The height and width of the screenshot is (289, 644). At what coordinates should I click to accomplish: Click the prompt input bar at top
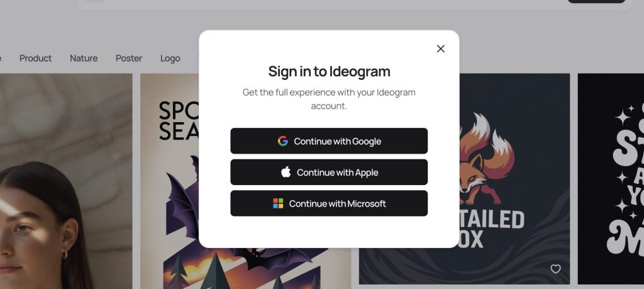(321, 4)
